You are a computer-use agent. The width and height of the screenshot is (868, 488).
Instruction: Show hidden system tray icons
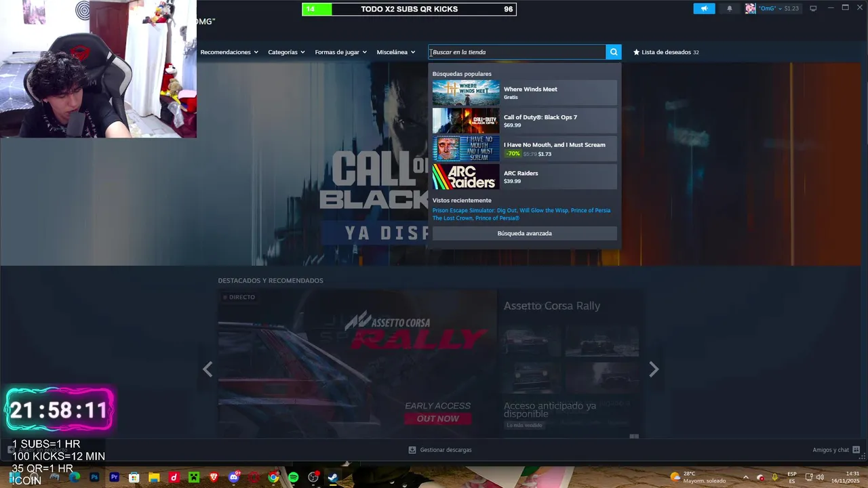click(745, 477)
